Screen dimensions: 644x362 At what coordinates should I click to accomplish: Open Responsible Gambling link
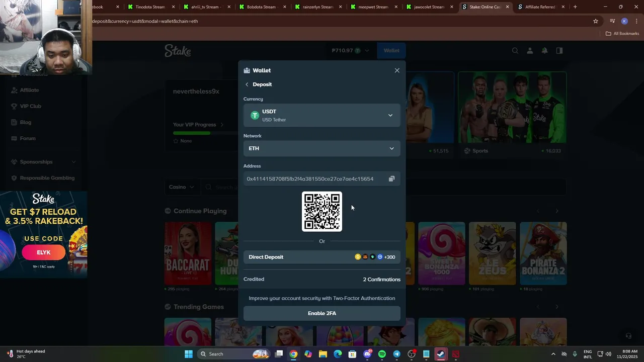pos(47,178)
